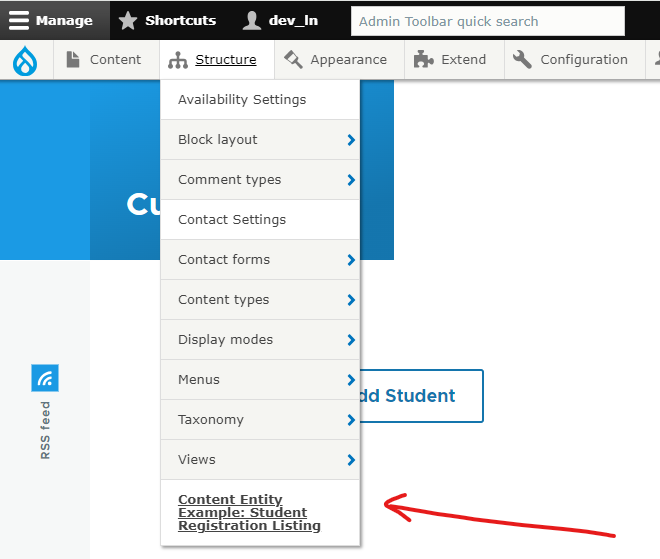
Task: Click the Extend puzzle piece icon
Action: pos(423,59)
